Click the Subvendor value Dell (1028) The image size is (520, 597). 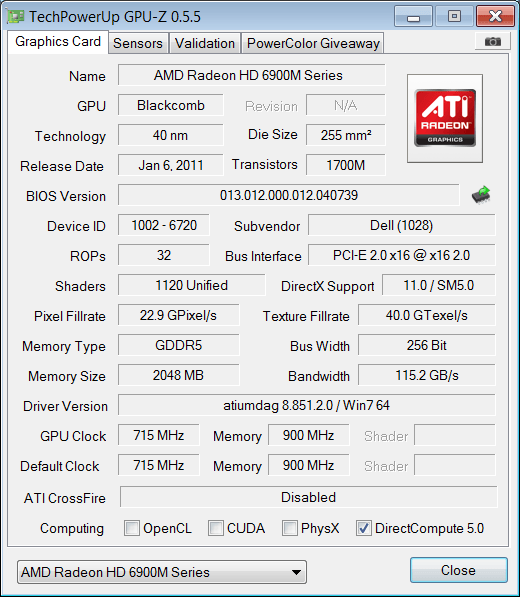(402, 225)
